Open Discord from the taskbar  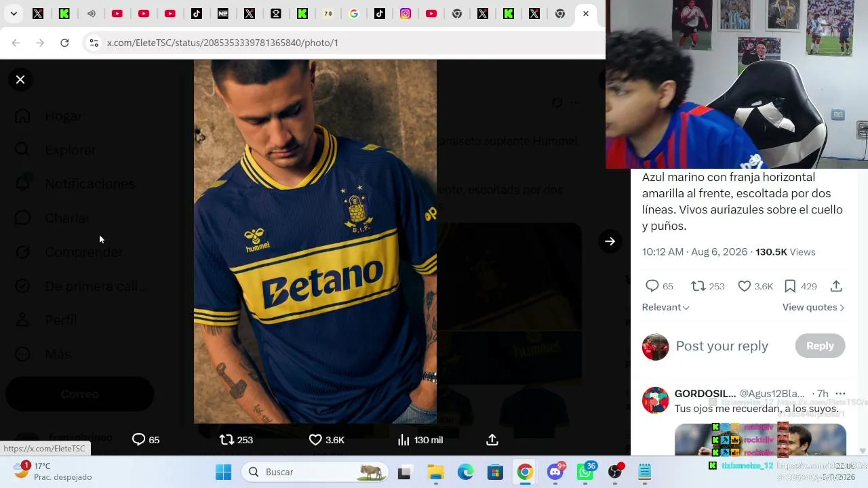(555, 472)
